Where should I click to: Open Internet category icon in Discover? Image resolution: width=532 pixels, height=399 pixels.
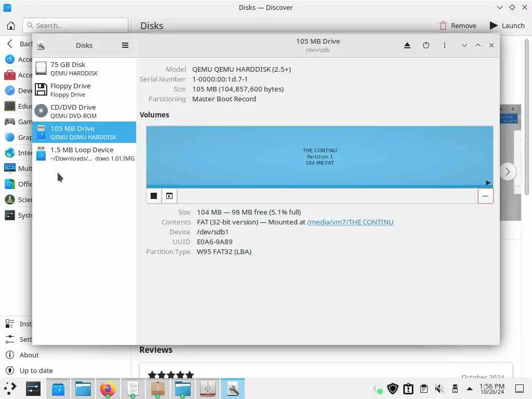[10, 153]
